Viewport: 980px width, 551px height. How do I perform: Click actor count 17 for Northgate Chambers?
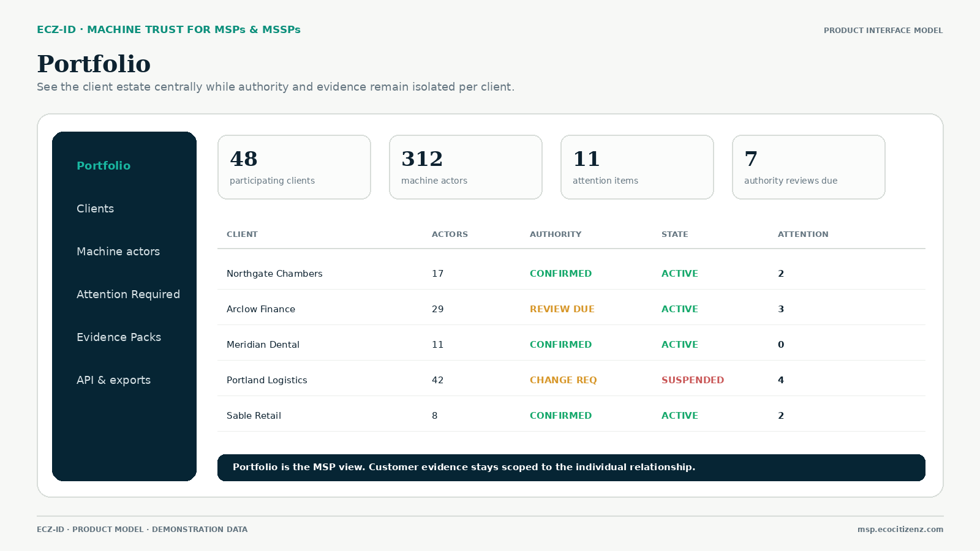[x=437, y=274]
